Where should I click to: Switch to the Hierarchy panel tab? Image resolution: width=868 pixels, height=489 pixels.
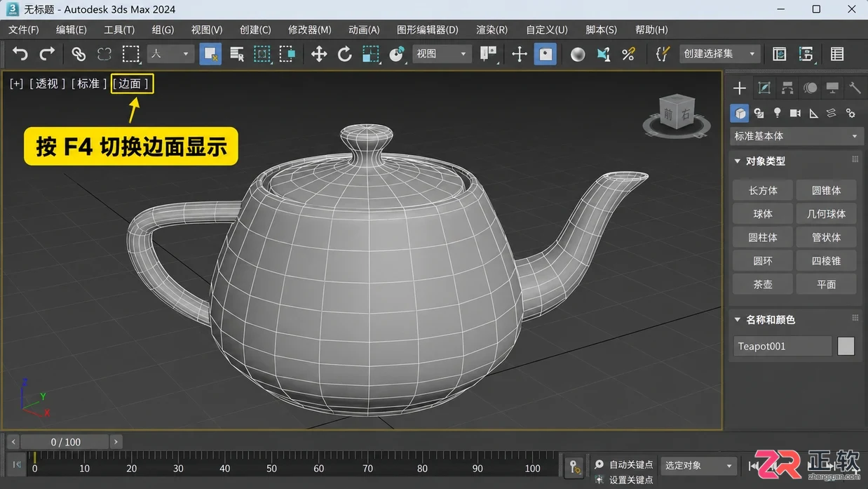787,88
